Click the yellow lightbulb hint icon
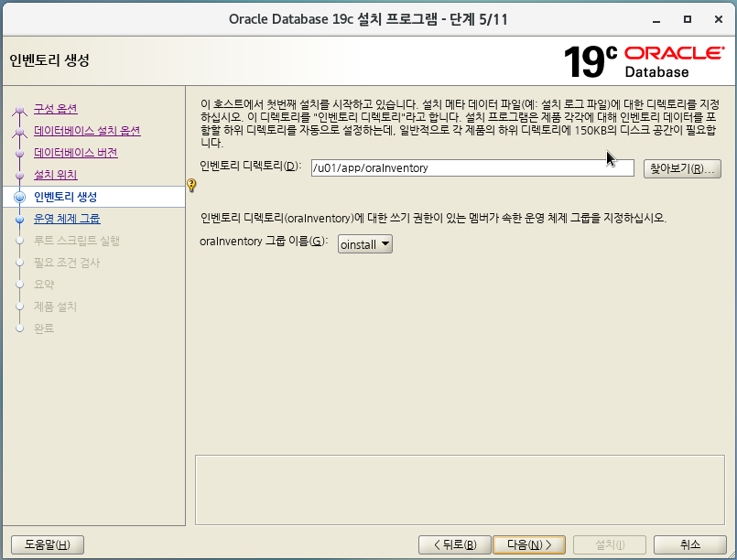 pyautogui.click(x=191, y=185)
